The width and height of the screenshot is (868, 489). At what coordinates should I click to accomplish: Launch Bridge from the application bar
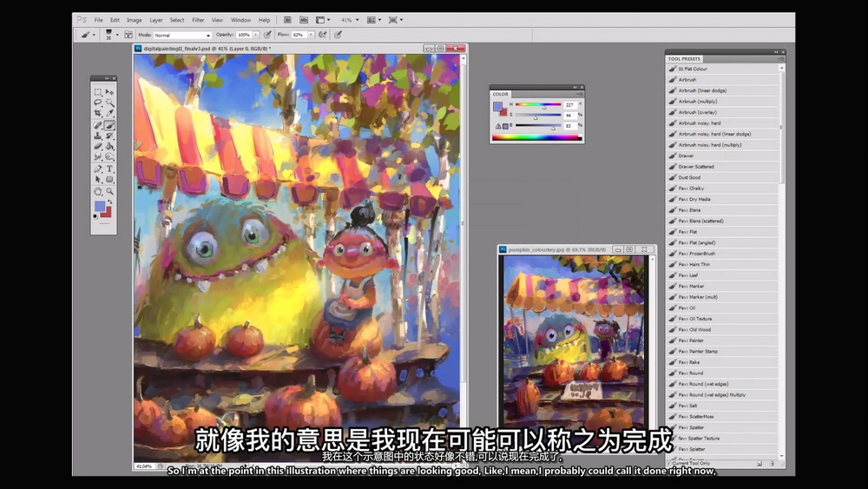click(287, 20)
